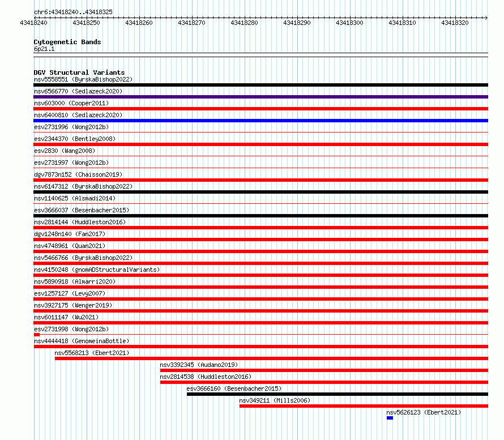Open esv3666037 (Besenbacher2015) label
Viewport: 504px width, 440px height.
(82, 210)
